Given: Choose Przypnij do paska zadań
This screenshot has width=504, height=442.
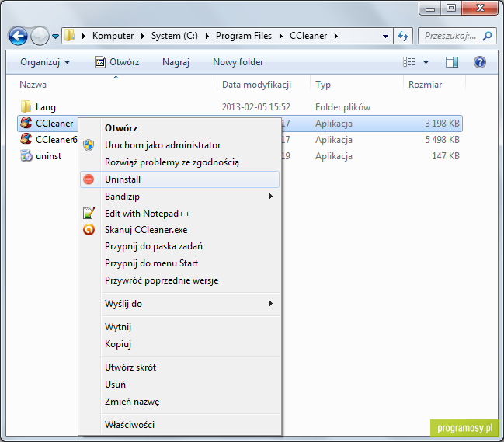Looking at the screenshot, I should pyautogui.click(x=179, y=246).
